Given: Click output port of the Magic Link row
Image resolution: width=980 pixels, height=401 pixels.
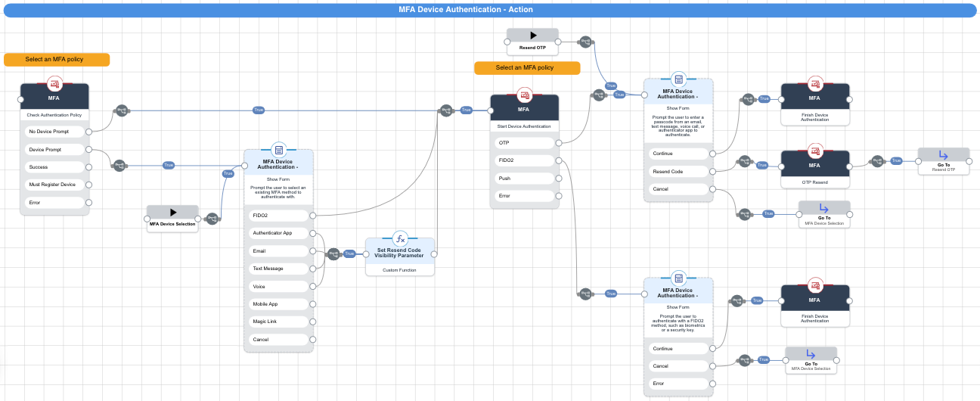Looking at the screenshot, I should pyautogui.click(x=313, y=322).
